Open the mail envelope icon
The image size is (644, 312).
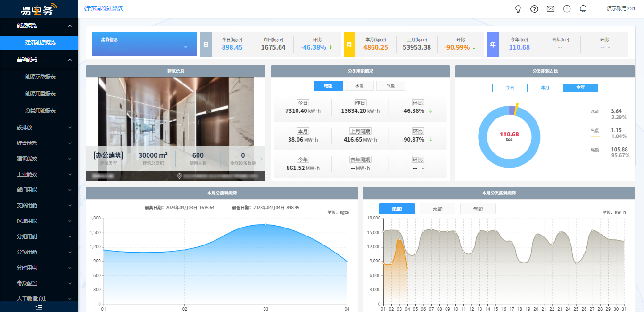(550, 9)
